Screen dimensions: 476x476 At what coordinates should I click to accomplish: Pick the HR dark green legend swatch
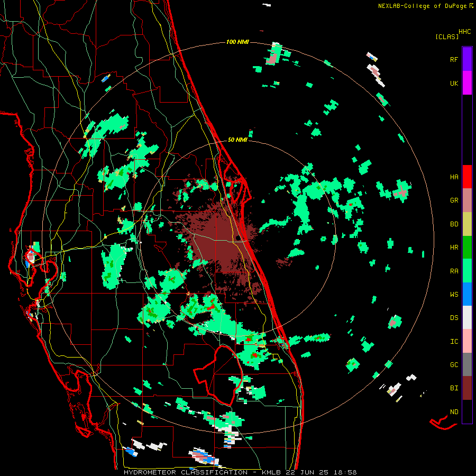467,248
